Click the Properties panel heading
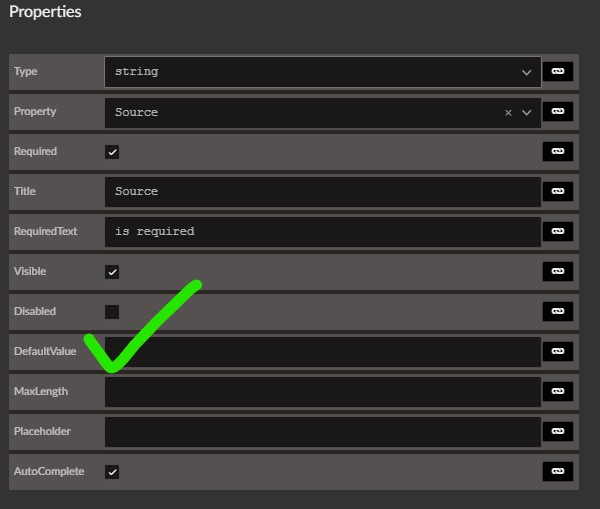This screenshot has height=509, width=600. (45, 12)
